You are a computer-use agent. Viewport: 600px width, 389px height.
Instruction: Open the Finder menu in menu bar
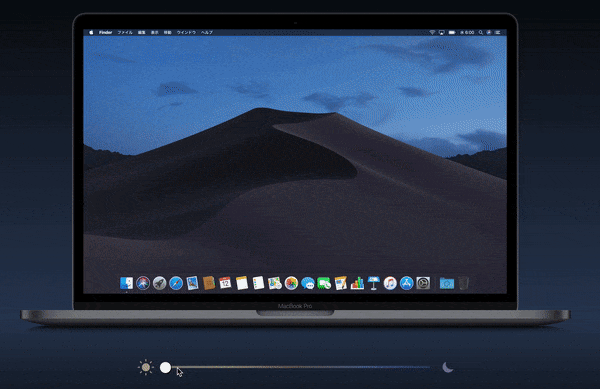(x=105, y=33)
